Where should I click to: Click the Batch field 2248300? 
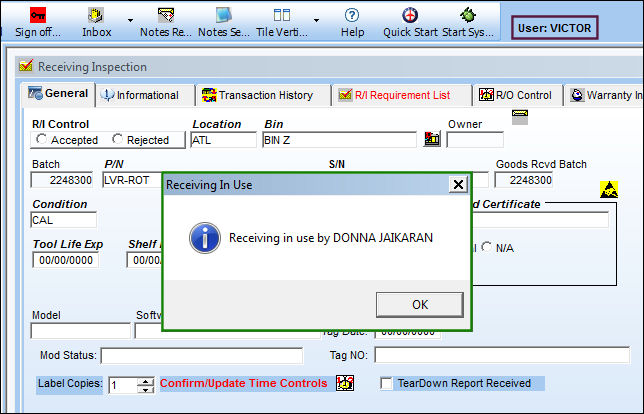pos(62,180)
